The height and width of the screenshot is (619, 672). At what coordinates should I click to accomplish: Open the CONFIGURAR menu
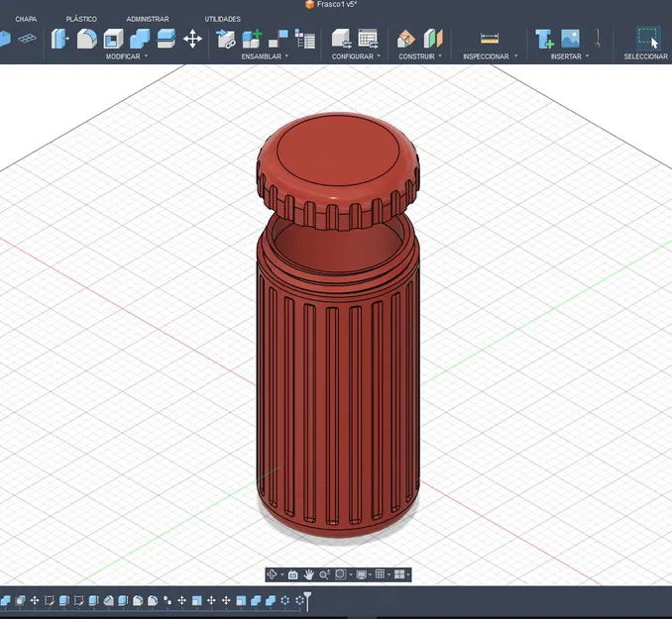(x=355, y=56)
